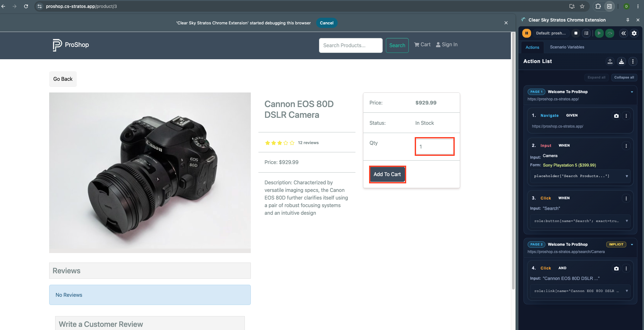Open the Action List three-dot menu
Screen dimensions: 644x330
[x=633, y=61]
